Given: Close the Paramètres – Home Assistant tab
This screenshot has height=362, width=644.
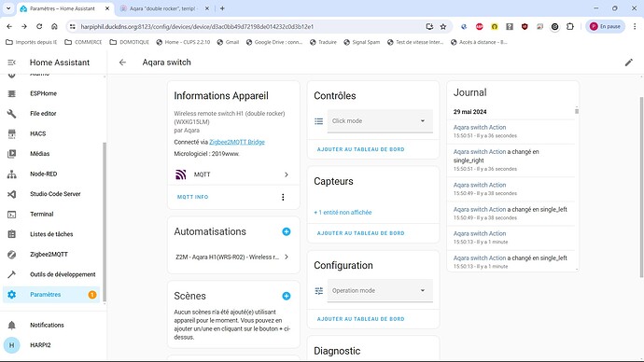Looking at the screenshot, I should pos(107,8).
